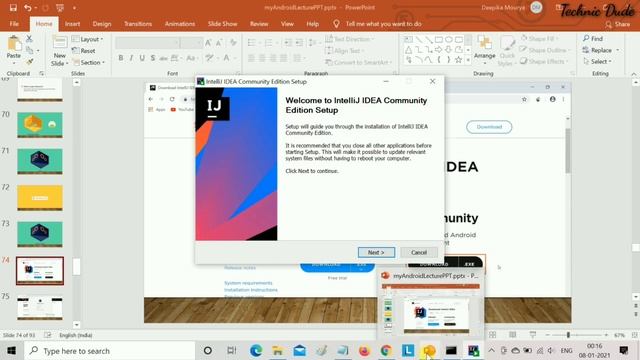The image size is (640, 360).
Task: Open the Mail app on taskbar
Action: click(x=300, y=351)
